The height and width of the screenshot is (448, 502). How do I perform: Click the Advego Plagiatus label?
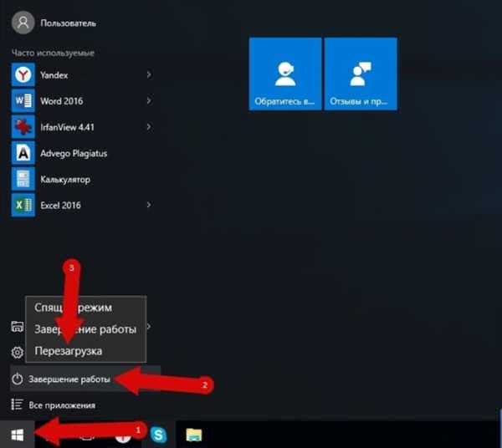tap(74, 154)
